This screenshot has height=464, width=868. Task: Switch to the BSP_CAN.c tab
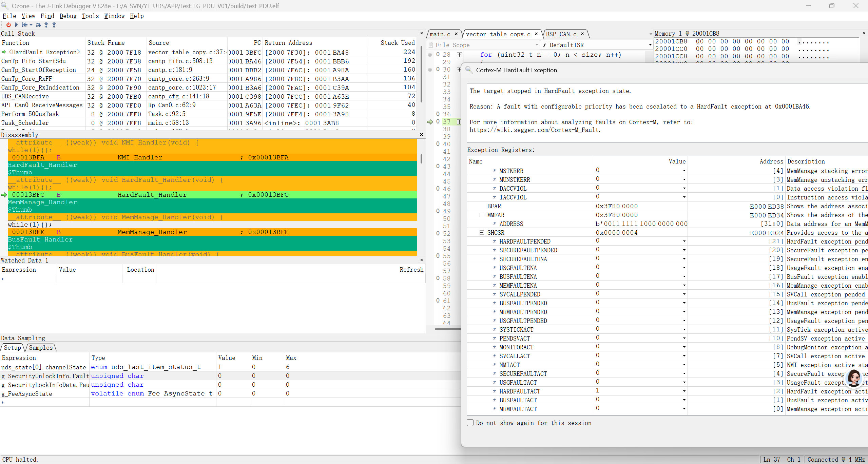[x=561, y=34]
